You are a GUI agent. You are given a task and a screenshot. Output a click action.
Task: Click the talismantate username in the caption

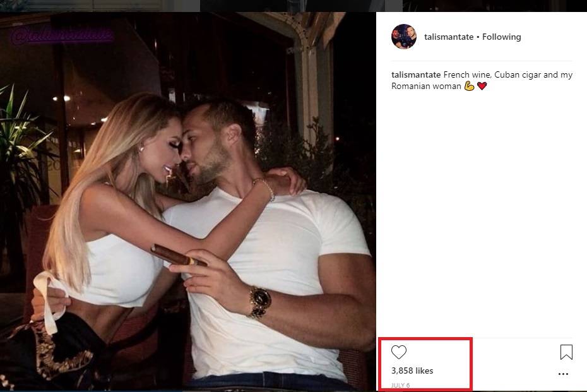pos(416,74)
